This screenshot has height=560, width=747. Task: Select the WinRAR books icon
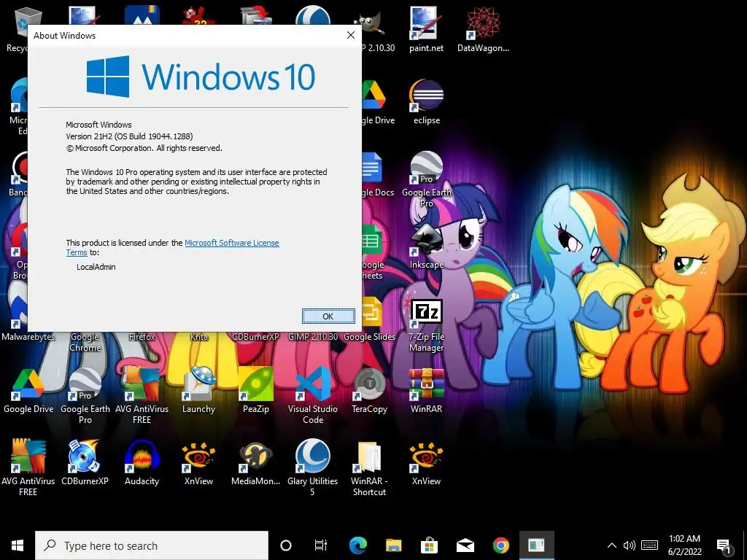click(426, 390)
